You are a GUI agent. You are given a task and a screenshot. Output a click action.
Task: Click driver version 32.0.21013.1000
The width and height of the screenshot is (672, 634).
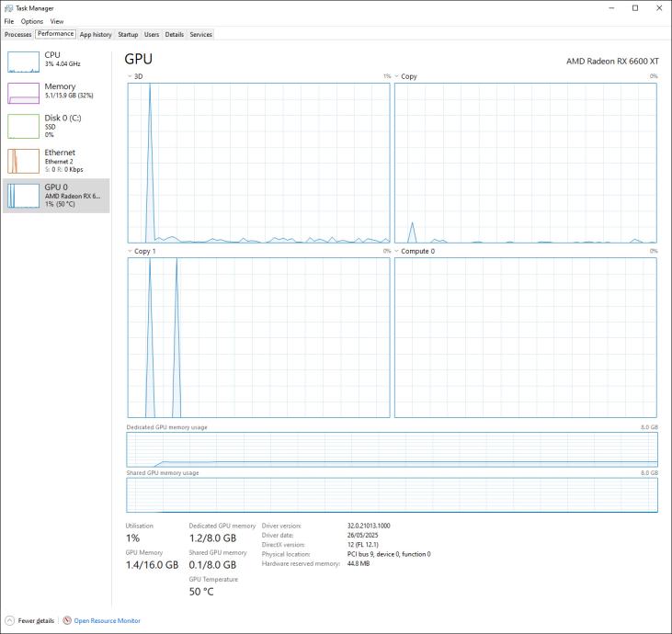[x=369, y=526]
